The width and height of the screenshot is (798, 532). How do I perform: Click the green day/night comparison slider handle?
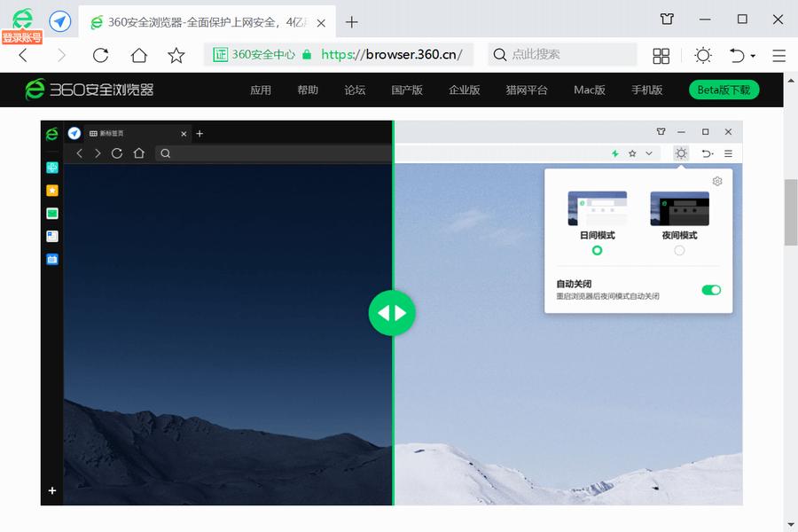tap(392, 313)
